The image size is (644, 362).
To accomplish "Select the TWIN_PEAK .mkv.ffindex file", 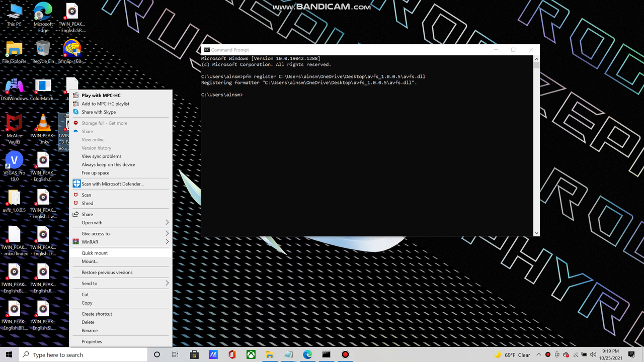I will point(14,241).
